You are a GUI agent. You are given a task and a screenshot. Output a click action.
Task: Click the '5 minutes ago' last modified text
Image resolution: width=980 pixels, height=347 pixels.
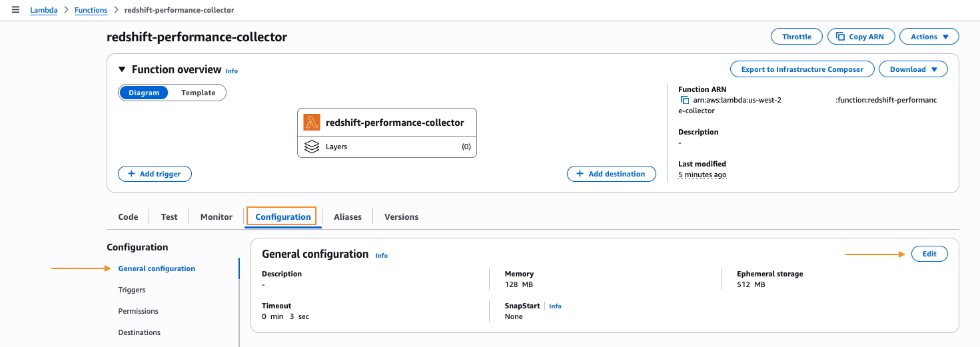(702, 174)
